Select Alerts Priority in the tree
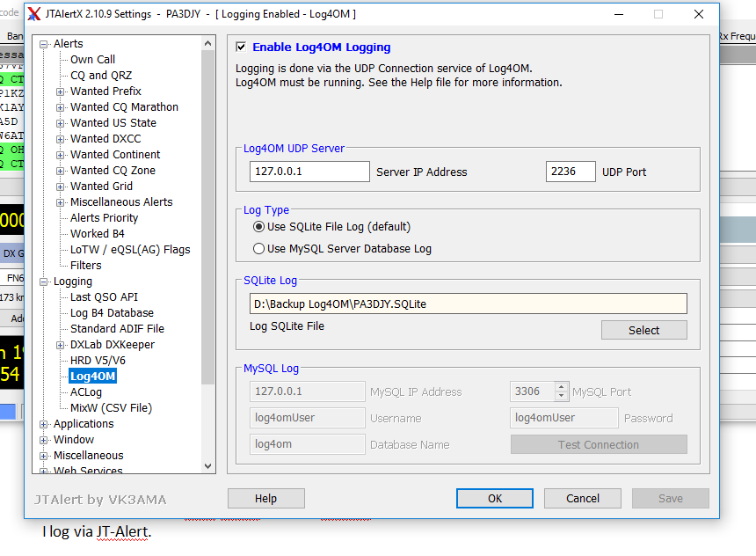 [104, 217]
